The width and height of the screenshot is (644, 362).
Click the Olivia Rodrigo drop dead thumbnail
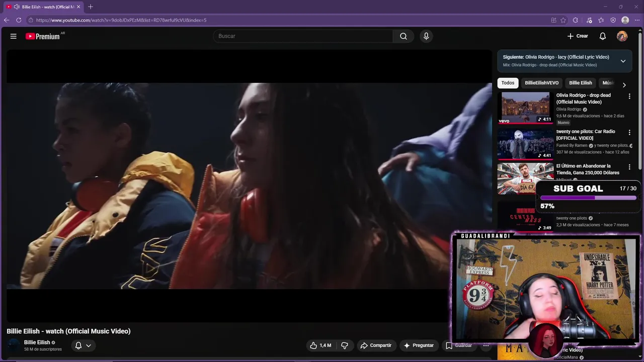(525, 108)
